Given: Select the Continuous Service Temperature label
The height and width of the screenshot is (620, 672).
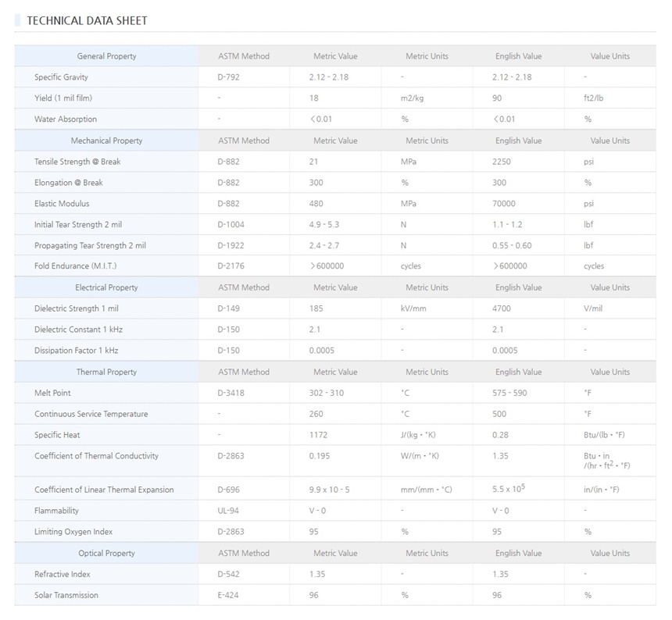Looking at the screenshot, I should click(x=91, y=414).
